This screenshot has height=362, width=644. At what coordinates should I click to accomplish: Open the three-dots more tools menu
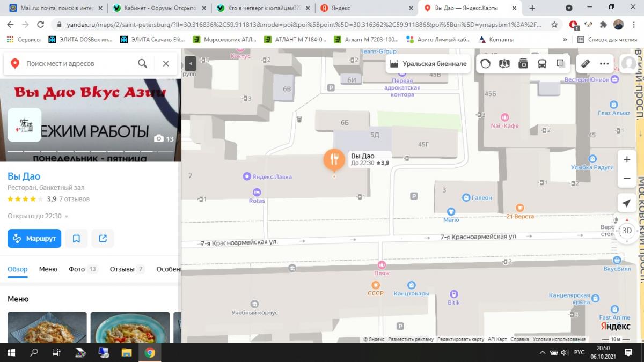[605, 63]
